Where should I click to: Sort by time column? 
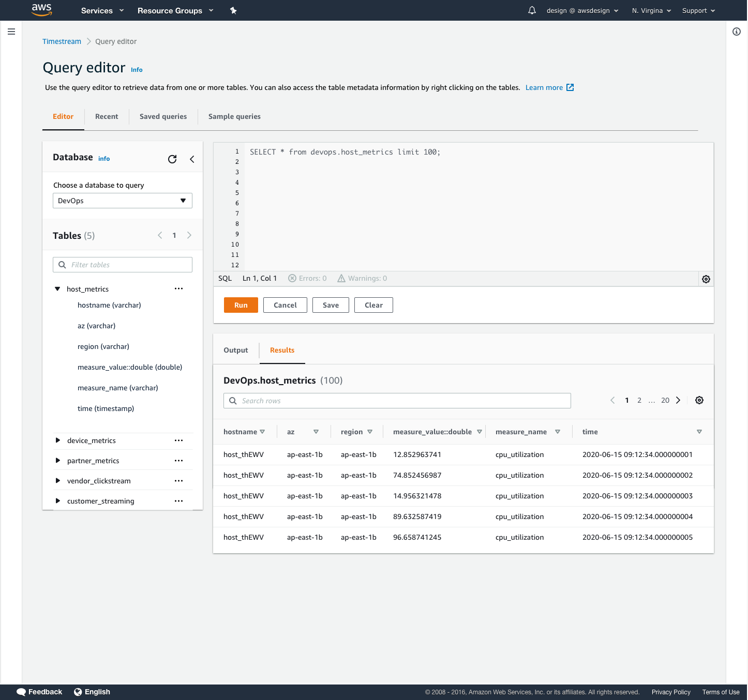699,432
